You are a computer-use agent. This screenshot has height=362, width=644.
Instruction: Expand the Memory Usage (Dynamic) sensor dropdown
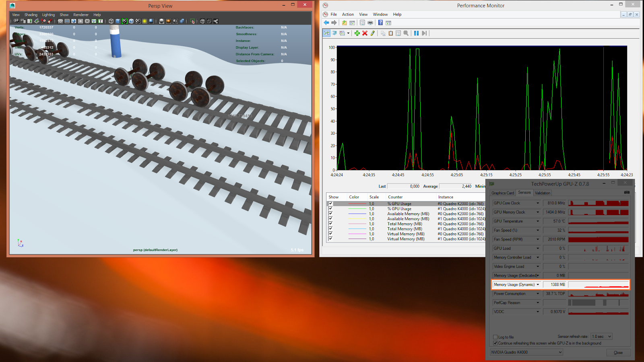[x=538, y=284]
